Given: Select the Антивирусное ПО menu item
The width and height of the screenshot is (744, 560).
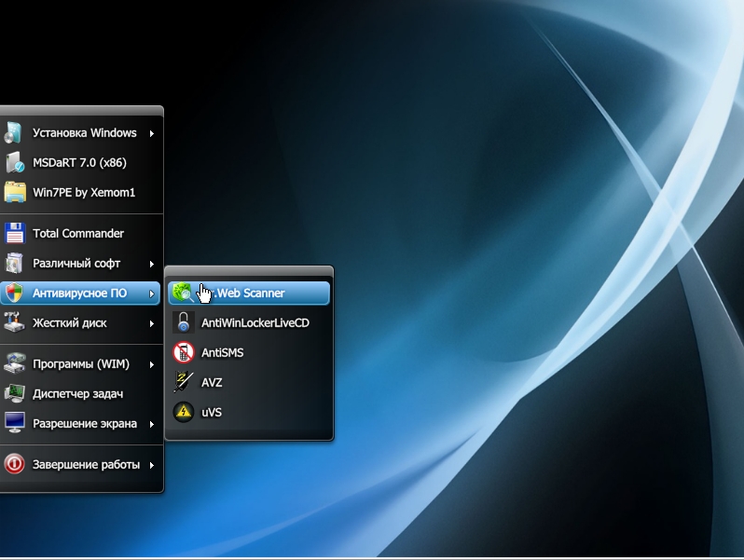Looking at the screenshot, I should [79, 294].
